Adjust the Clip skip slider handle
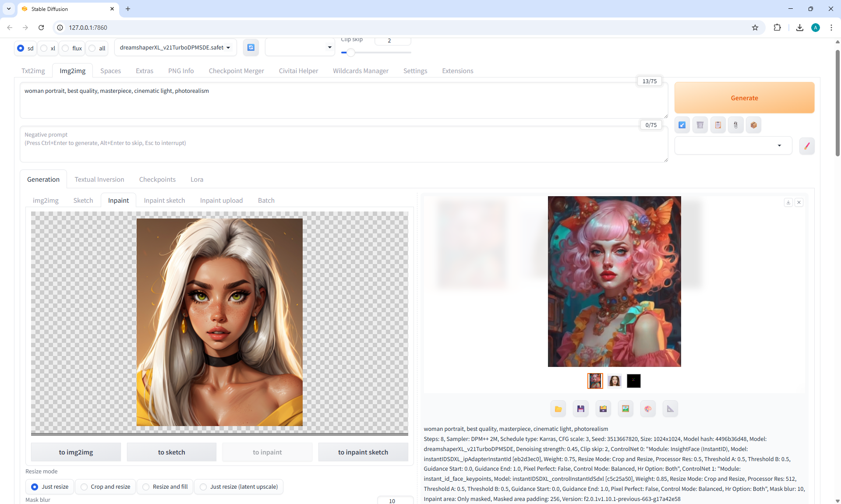Image resolution: width=841 pixels, height=504 pixels. tap(351, 53)
